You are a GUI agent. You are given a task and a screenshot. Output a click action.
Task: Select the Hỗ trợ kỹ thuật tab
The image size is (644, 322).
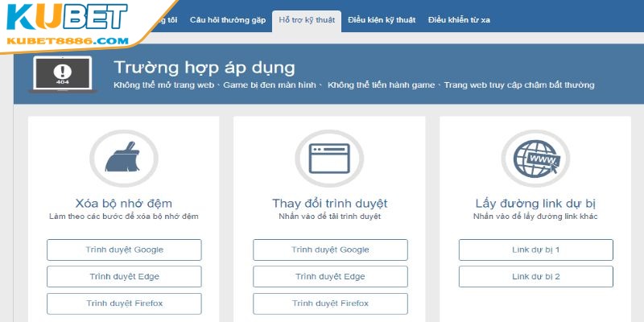click(307, 19)
